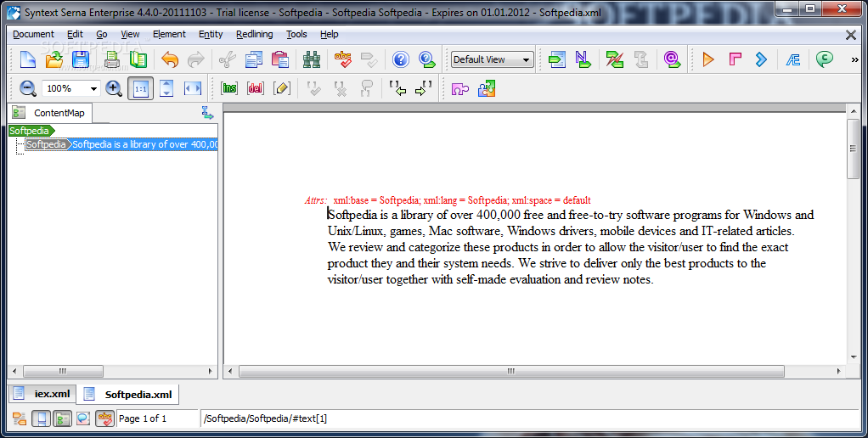Viewport: 868px width, 438px height.
Task: Click the orange triangle icon
Action: (x=708, y=59)
